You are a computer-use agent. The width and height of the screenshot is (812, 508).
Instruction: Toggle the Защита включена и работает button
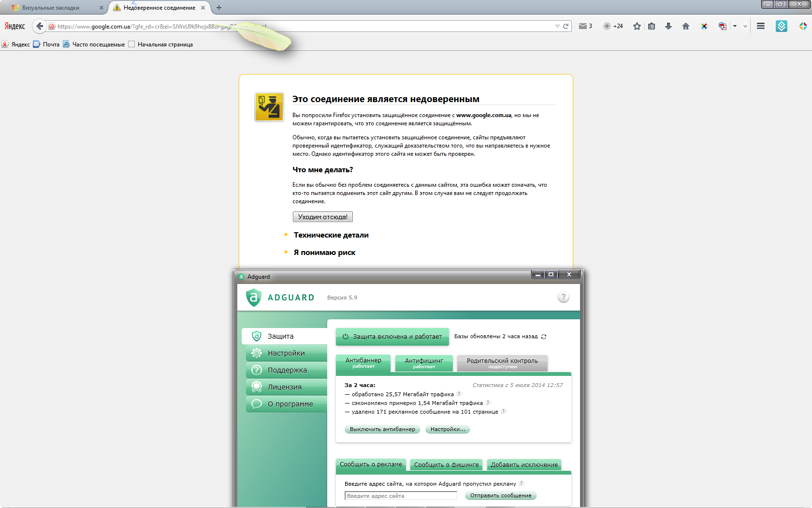(392, 337)
